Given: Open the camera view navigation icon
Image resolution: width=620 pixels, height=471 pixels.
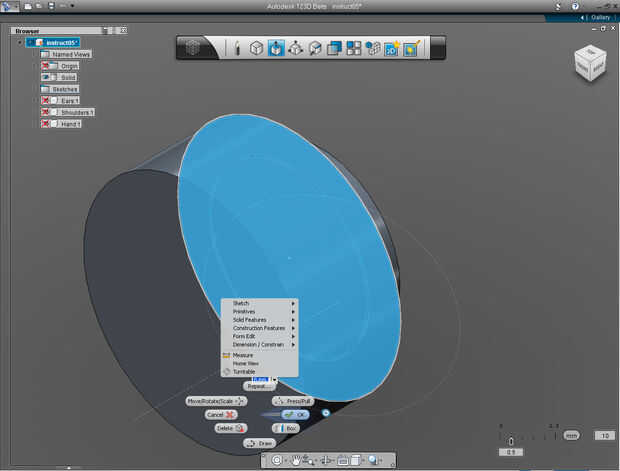Looking at the screenshot, I should pyautogui.click(x=342, y=460).
